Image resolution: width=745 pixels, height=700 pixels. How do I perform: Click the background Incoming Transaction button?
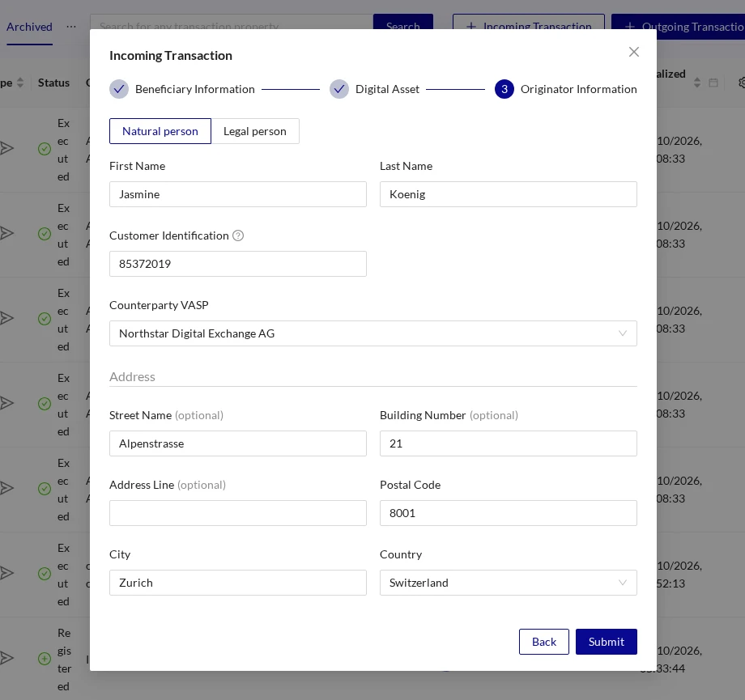pyautogui.click(x=528, y=23)
